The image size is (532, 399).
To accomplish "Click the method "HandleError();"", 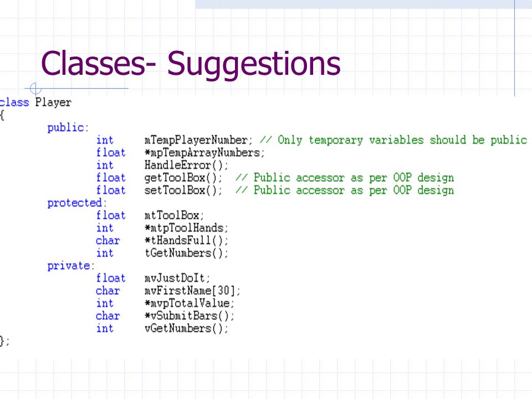I will coord(186,165).
